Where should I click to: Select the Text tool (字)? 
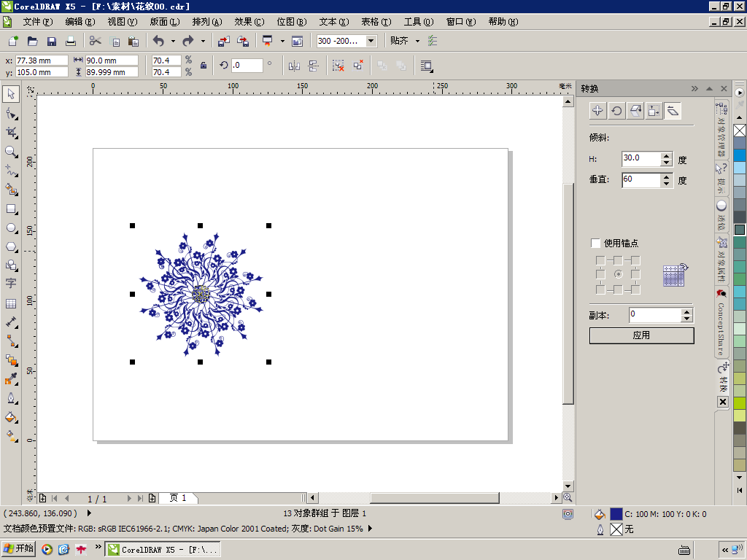(11, 284)
